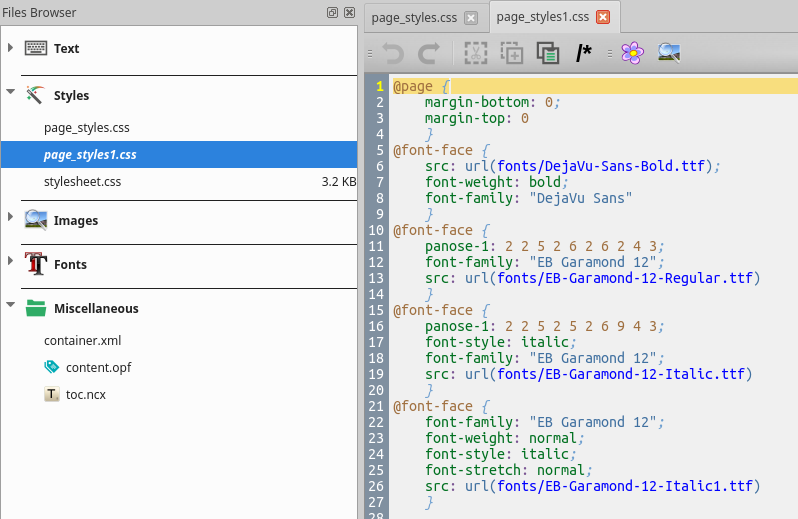This screenshot has width=798, height=519.
Task: Click the Undo arrow in editor toolbar
Action: click(393, 53)
